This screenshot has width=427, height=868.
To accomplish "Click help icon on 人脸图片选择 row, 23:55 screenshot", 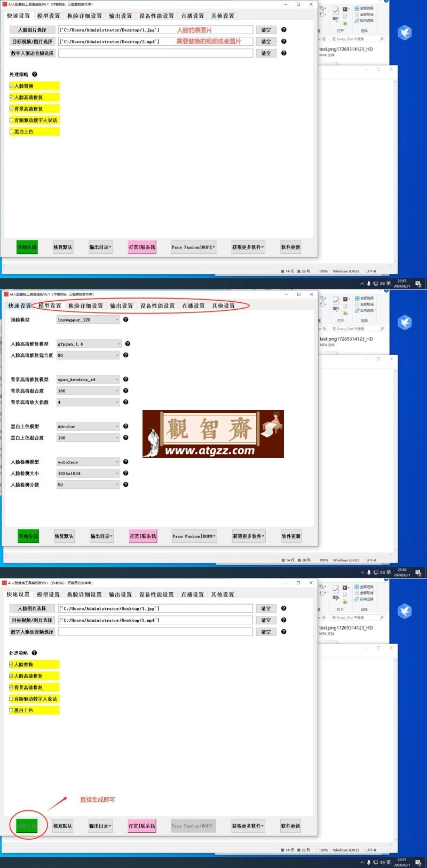I will (284, 30).
